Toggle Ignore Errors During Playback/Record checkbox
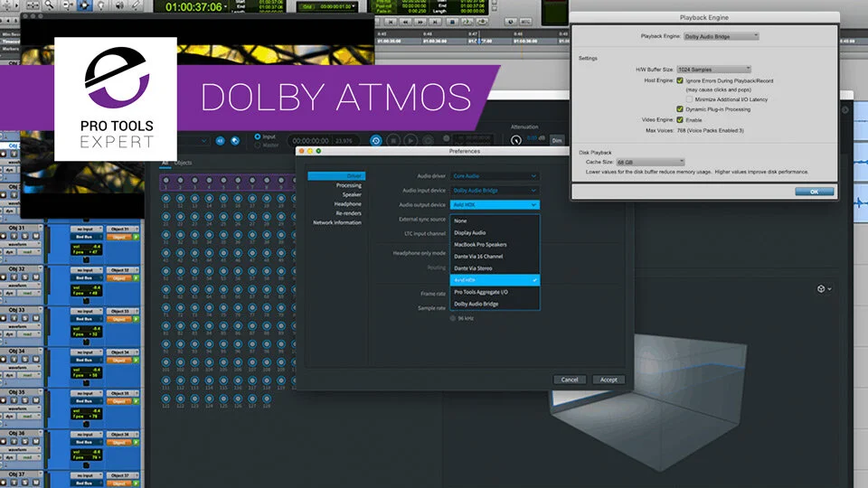 click(x=680, y=80)
